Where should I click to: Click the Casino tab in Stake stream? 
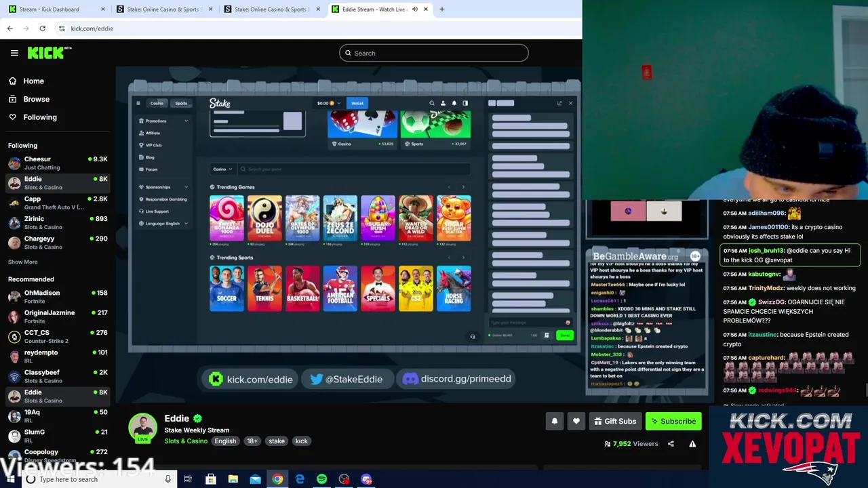157,103
